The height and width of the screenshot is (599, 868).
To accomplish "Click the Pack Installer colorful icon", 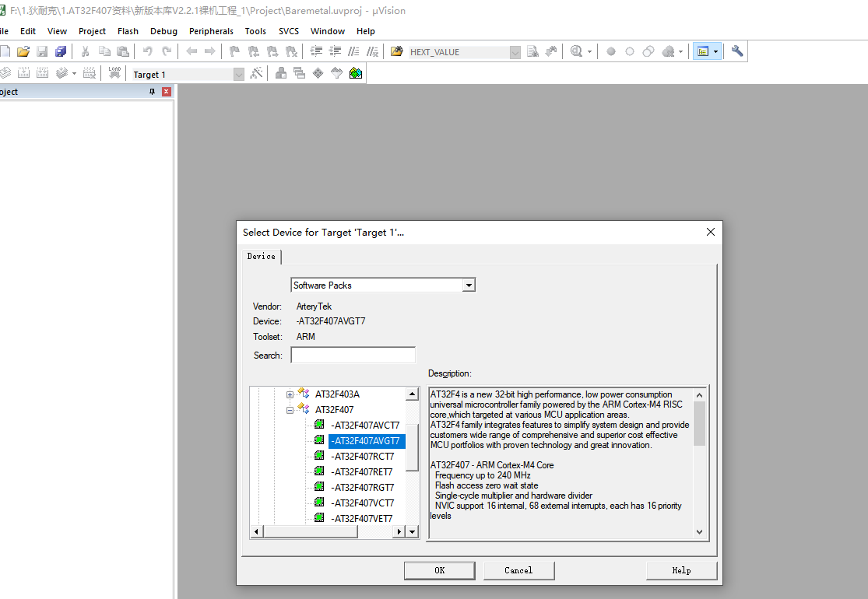I will pyautogui.click(x=356, y=73).
